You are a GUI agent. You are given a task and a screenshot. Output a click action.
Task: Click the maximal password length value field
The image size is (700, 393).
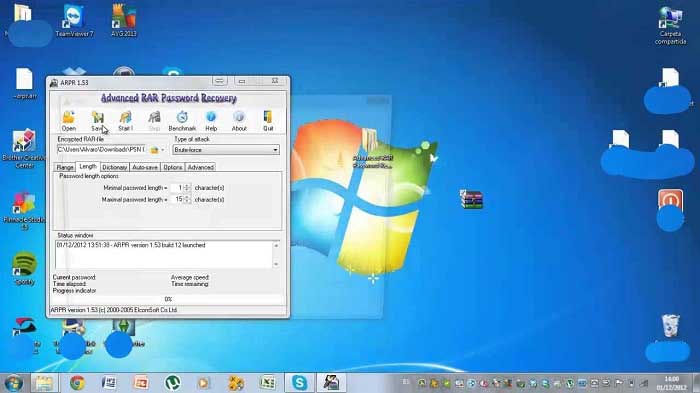click(x=177, y=199)
